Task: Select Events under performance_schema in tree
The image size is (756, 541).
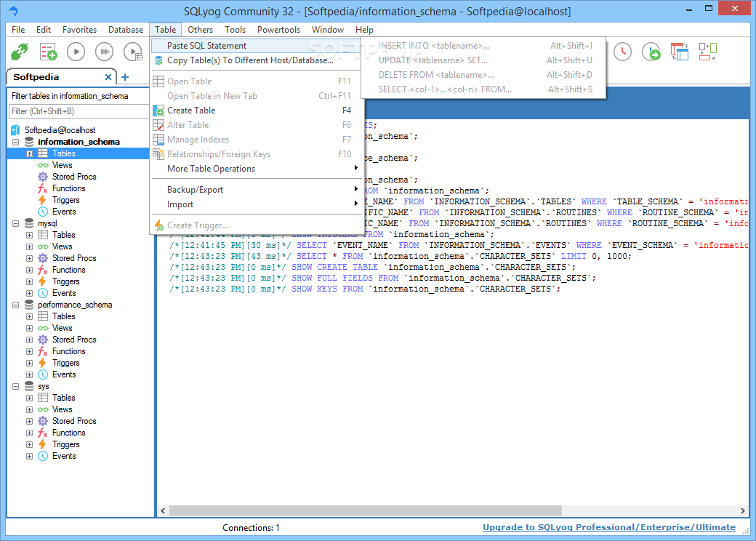Action: tap(64, 374)
